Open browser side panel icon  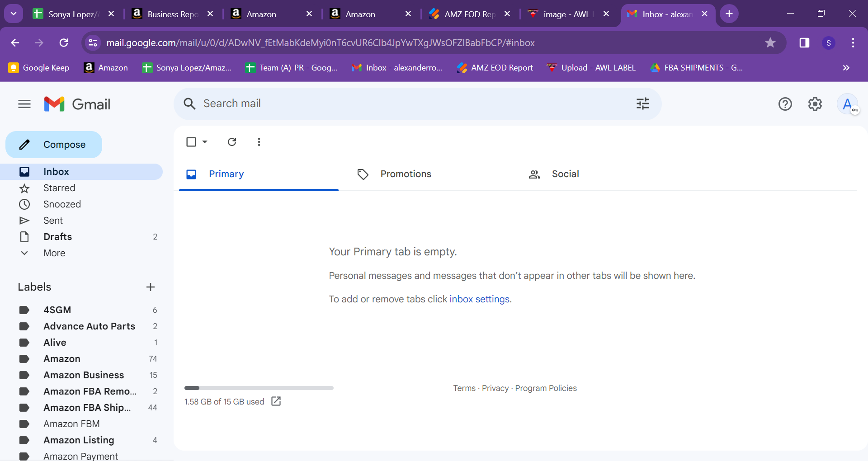[x=804, y=42]
